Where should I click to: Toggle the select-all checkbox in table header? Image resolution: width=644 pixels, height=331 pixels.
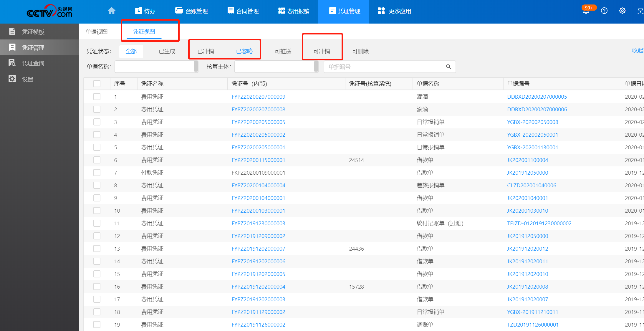click(97, 84)
